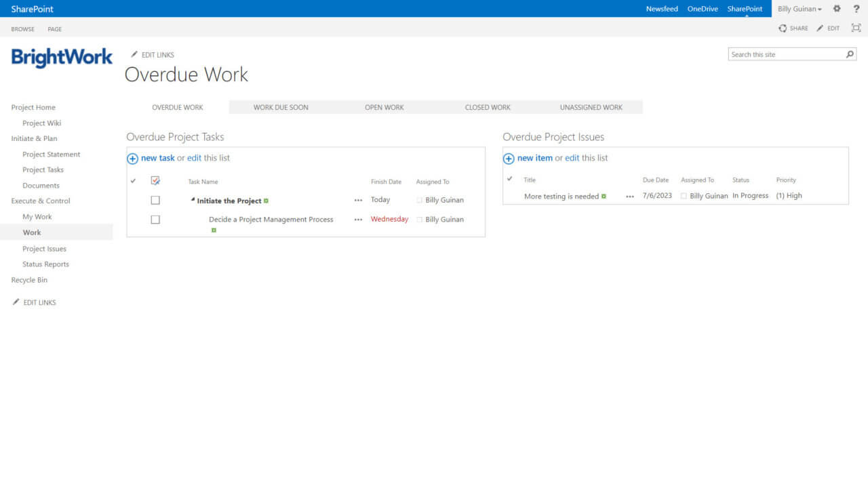
Task: Switch to the Work Due Soon tab
Action: point(281,106)
